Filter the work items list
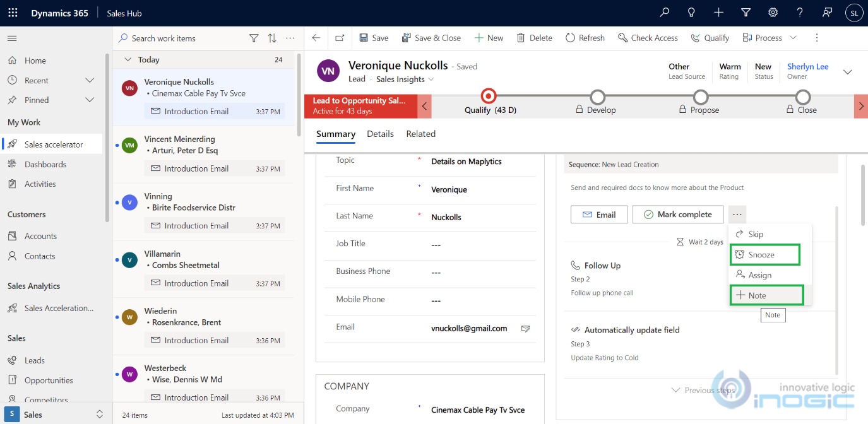Screen dimensions: 868x424 (x=254, y=38)
